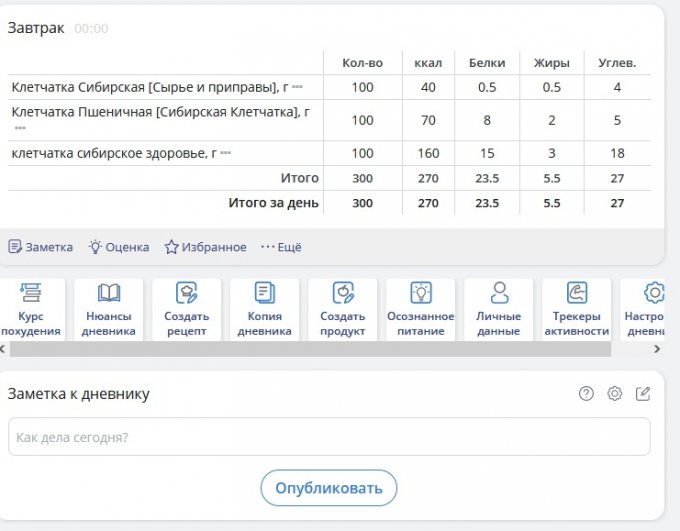680x531 pixels.
Task: Open diary note help question icon
Action: click(x=587, y=394)
